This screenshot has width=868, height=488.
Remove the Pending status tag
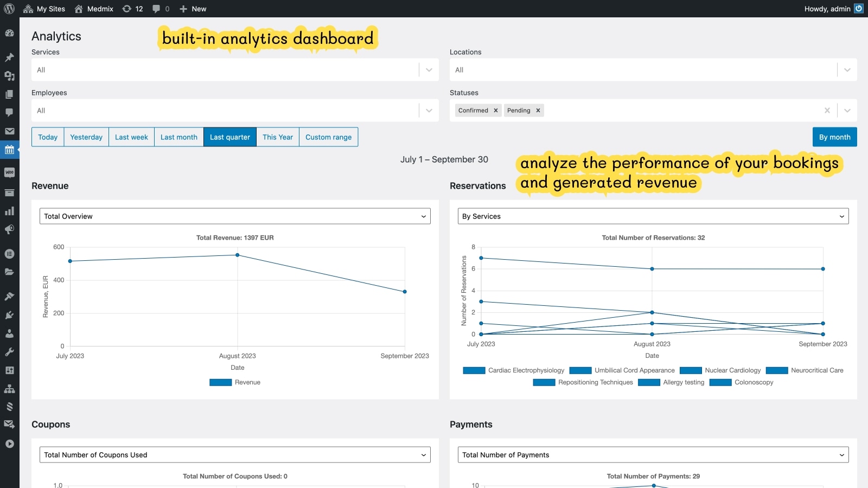pyautogui.click(x=538, y=111)
